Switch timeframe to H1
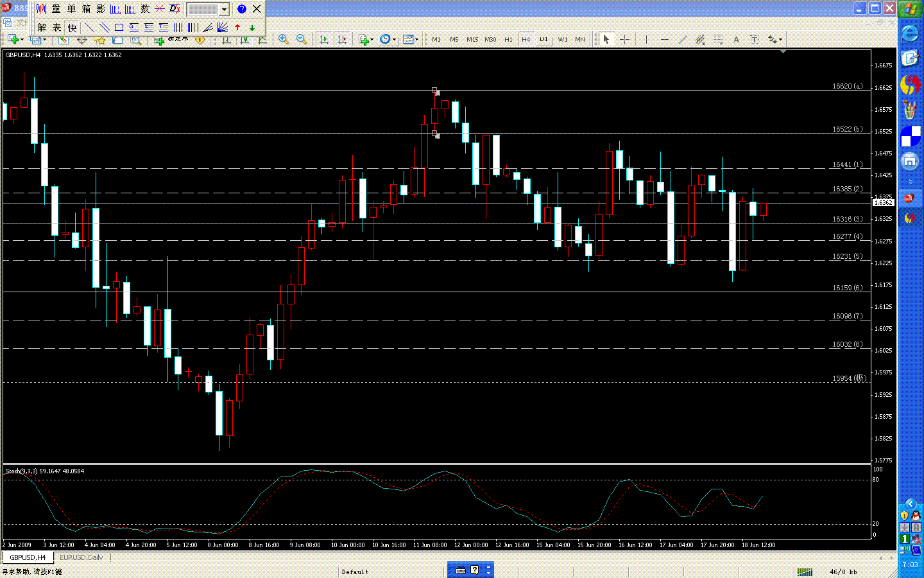Image resolution: width=924 pixels, height=578 pixels. [508, 39]
